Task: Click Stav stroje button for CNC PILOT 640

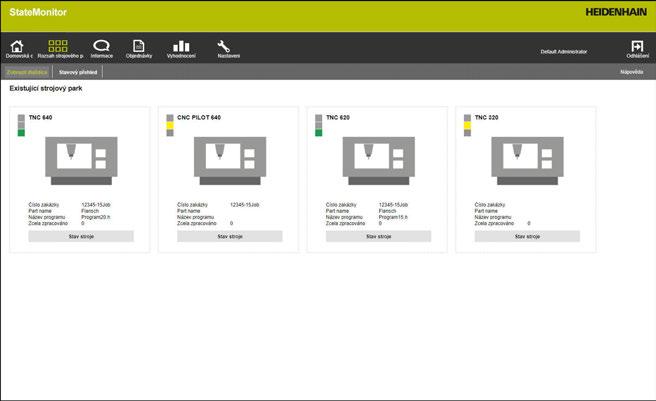Action: (230, 236)
